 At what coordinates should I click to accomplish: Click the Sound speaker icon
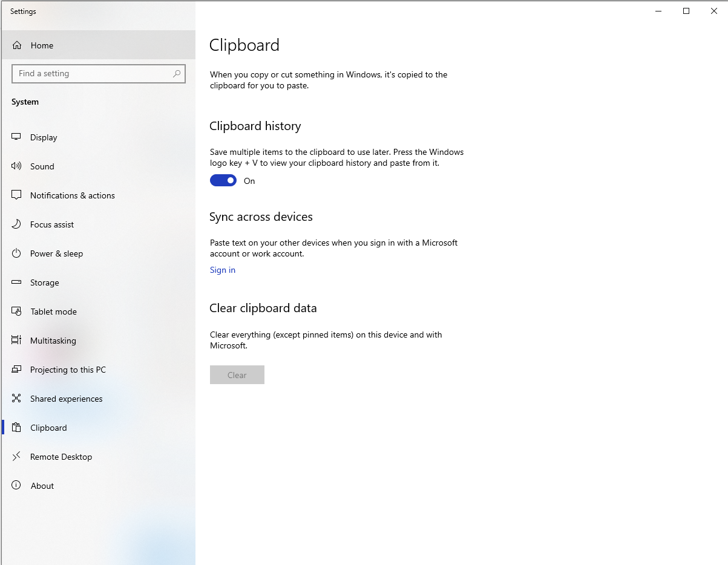16,166
